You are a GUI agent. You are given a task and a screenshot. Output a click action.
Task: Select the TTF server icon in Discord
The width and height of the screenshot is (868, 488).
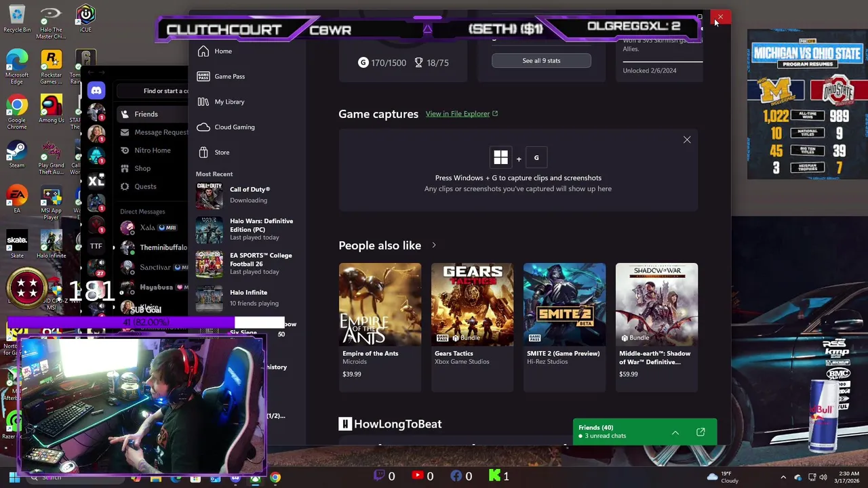pyautogui.click(x=96, y=247)
